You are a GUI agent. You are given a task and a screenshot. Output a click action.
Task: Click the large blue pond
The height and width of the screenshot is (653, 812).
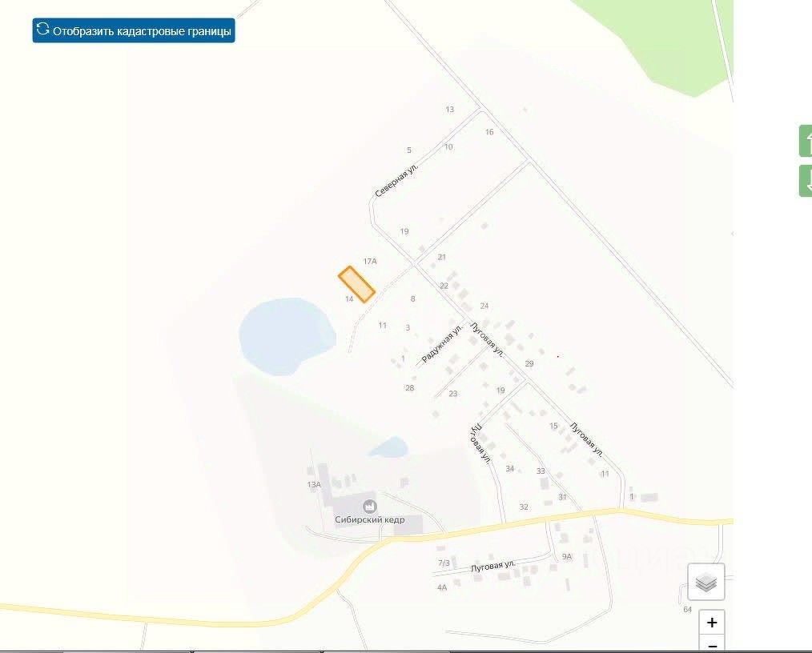[287, 335]
